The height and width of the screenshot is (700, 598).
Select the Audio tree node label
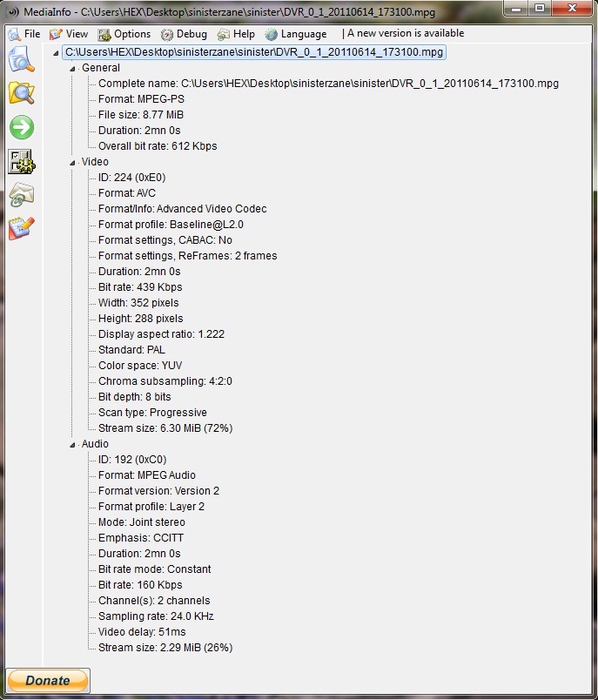click(95, 444)
